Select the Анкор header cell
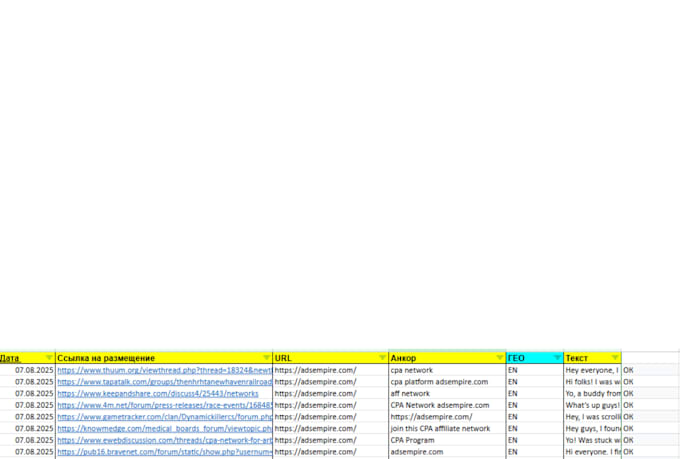Screen dimensions: 680x459 click(447, 358)
